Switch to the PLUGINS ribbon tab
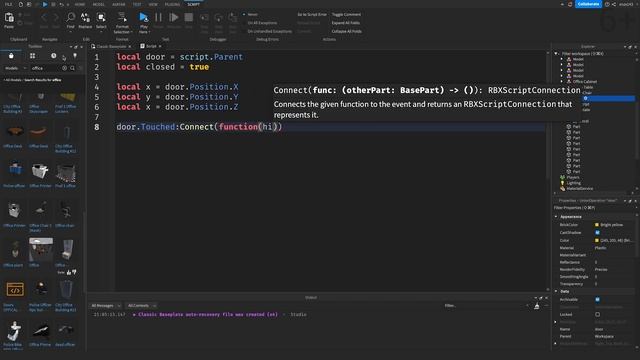 (172, 4)
